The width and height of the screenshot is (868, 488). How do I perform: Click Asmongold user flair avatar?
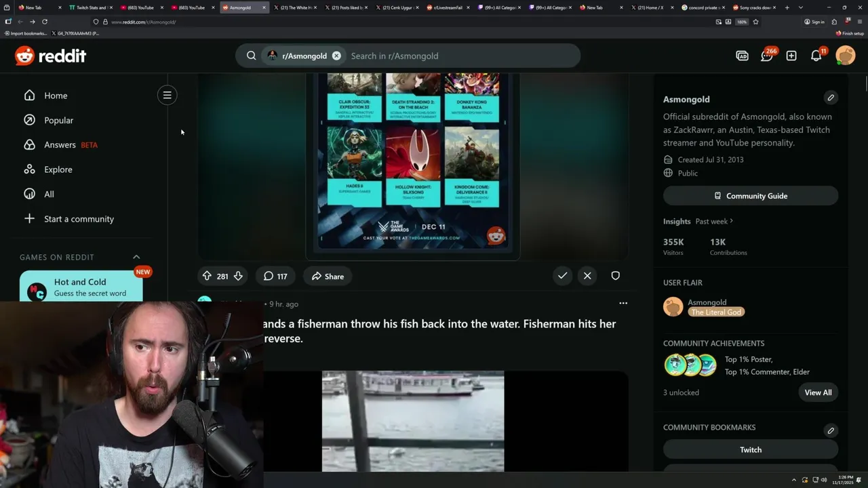(673, 307)
